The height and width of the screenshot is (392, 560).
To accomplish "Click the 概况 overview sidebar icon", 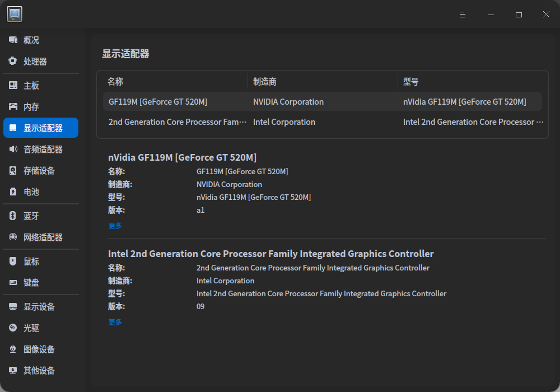I will [13, 40].
